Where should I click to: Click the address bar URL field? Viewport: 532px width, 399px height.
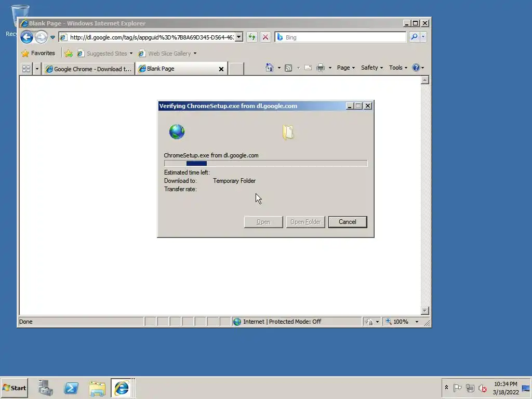coord(151,37)
